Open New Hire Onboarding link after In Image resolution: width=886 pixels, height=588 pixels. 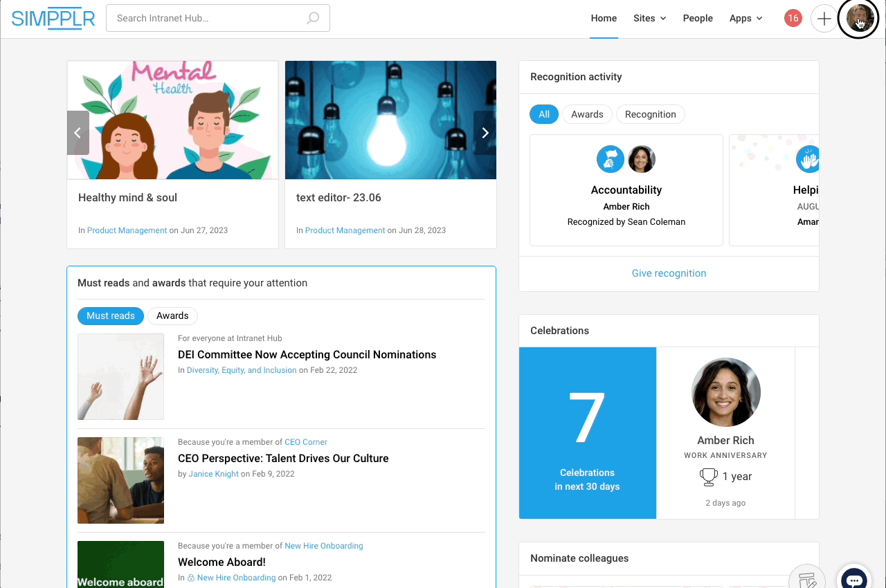pos(236,578)
